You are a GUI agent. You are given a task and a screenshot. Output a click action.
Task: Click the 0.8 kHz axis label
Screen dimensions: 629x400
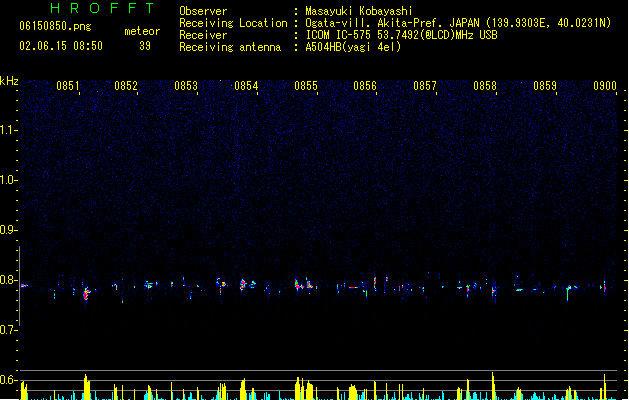point(7,280)
